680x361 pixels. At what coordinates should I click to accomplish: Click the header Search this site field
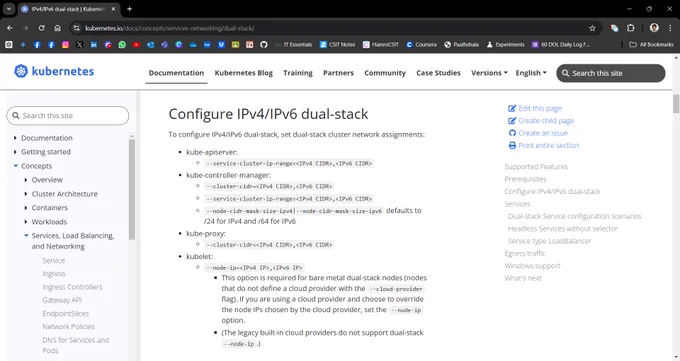(x=611, y=73)
